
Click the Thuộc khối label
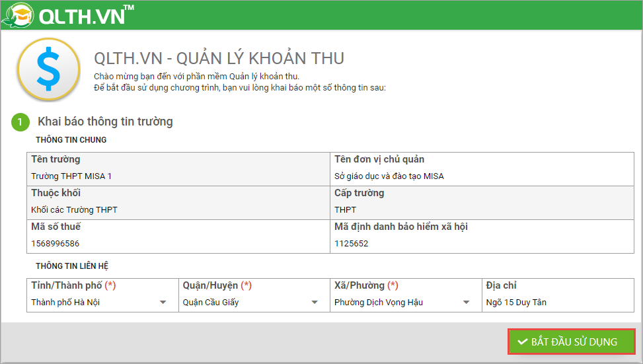tap(56, 193)
